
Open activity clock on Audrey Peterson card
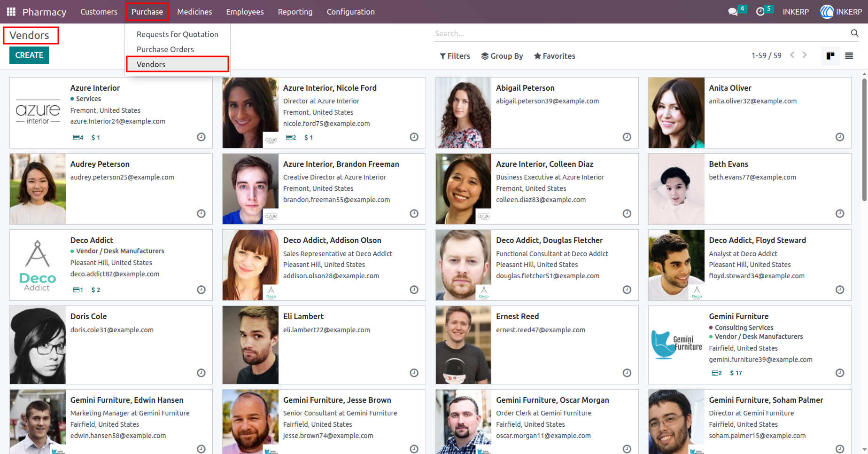pyautogui.click(x=201, y=213)
